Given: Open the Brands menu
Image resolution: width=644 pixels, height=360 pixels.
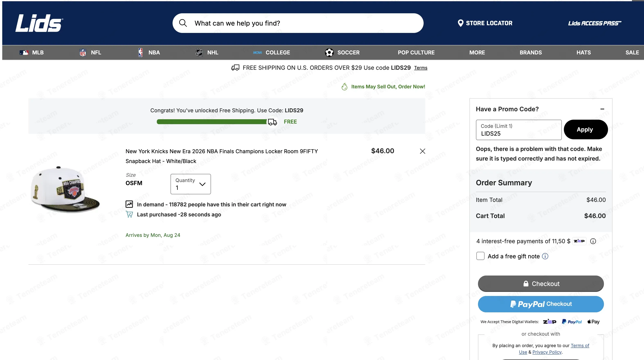Looking at the screenshot, I should click(x=531, y=53).
